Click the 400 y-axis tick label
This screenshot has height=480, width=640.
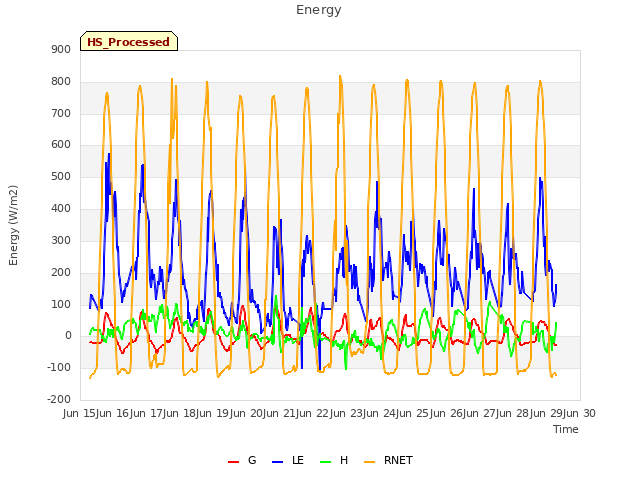click(x=61, y=209)
